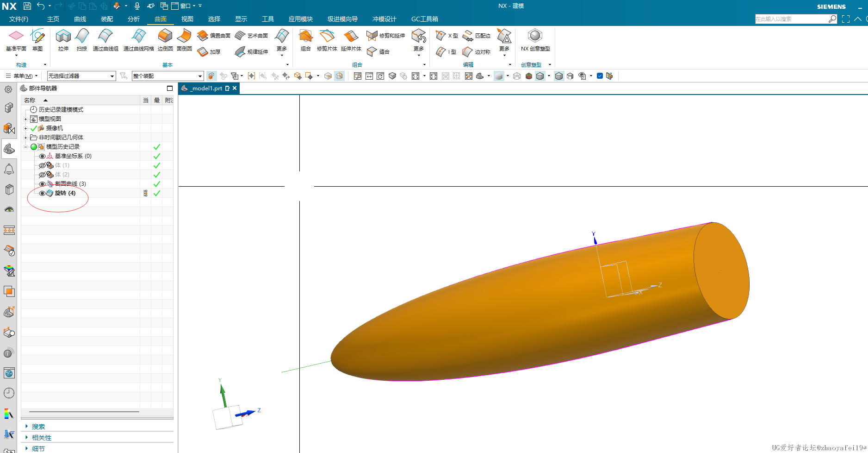Expand the 非时间戳记几何体 tree node
This screenshot has height=453, width=868.
[x=26, y=138]
